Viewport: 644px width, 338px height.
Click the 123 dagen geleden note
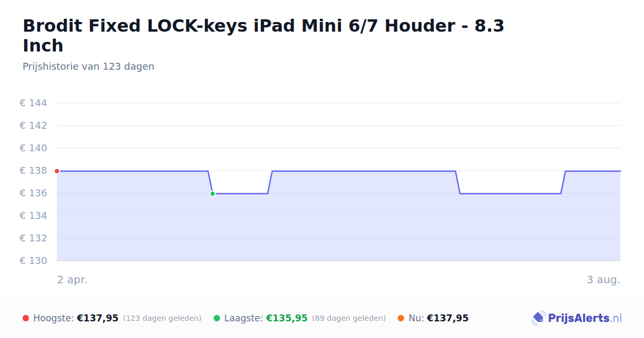162,318
